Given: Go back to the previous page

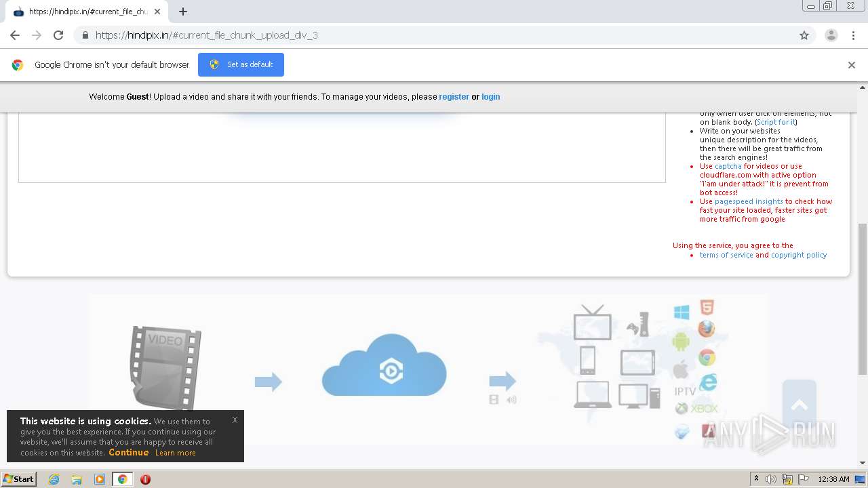Looking at the screenshot, I should pyautogui.click(x=15, y=35).
